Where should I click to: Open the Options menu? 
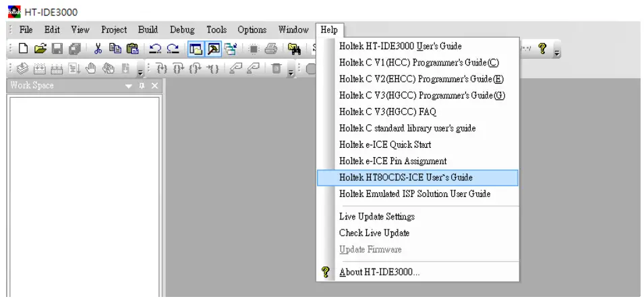click(x=252, y=30)
